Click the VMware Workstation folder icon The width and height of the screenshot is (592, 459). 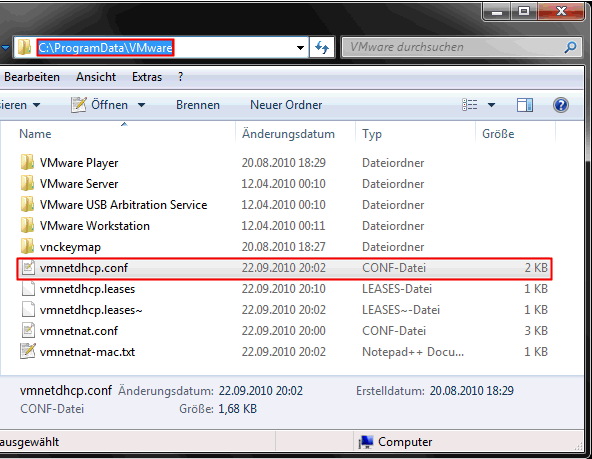[x=27, y=226]
